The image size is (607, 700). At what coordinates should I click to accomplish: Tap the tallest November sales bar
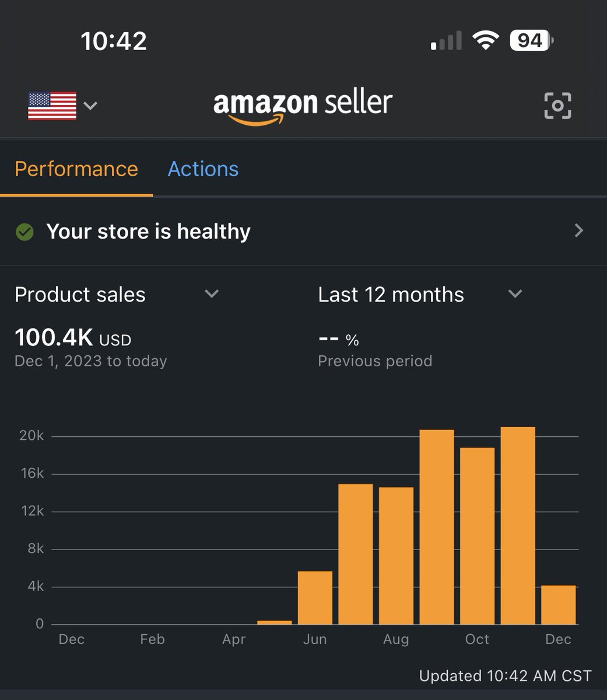[518, 525]
